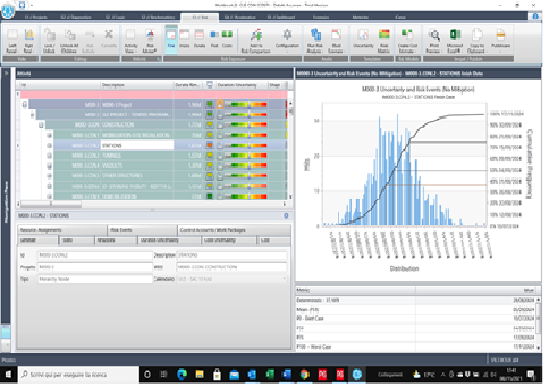Toggle yellow status box on TUNNELS row
The height and width of the screenshot is (390, 557).
(x=210, y=155)
